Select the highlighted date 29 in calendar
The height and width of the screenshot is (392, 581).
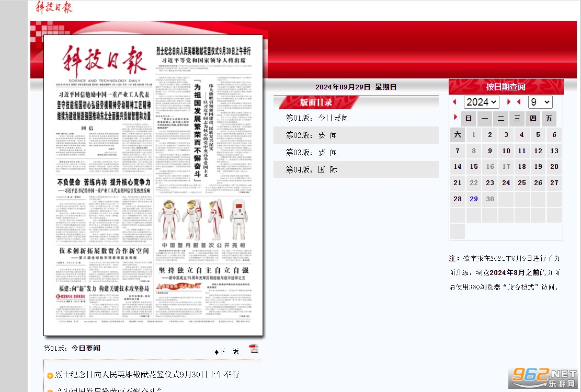click(474, 199)
